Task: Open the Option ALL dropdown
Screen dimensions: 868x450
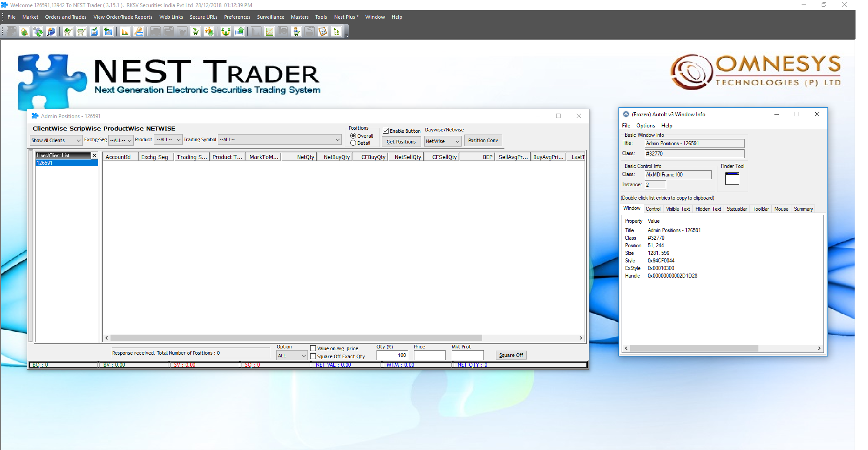Action: (292, 356)
